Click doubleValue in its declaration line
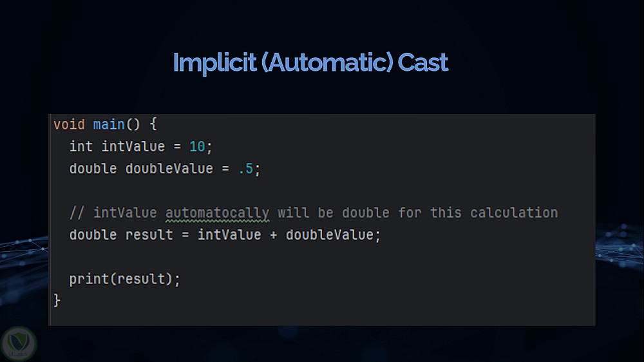The width and height of the screenshot is (644, 362). [169, 169]
